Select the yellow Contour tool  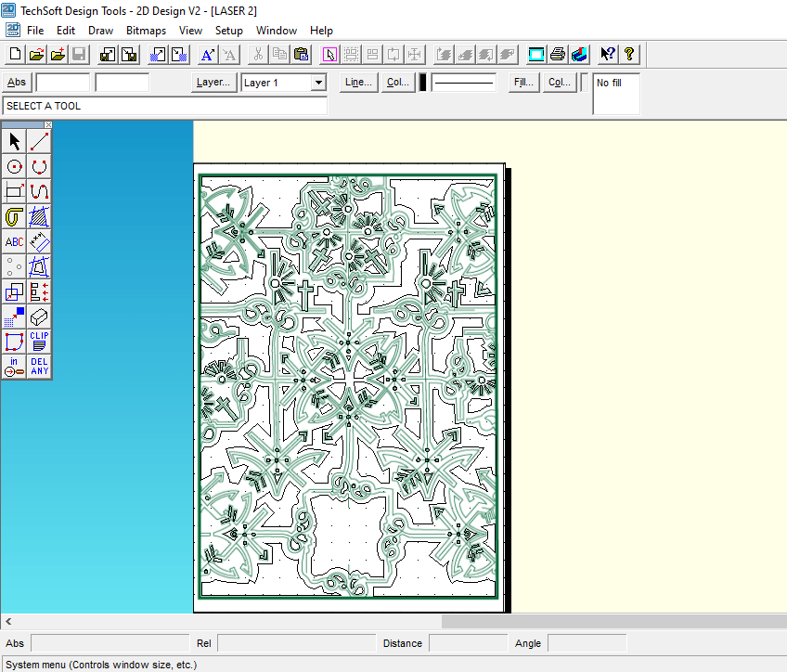(x=14, y=217)
